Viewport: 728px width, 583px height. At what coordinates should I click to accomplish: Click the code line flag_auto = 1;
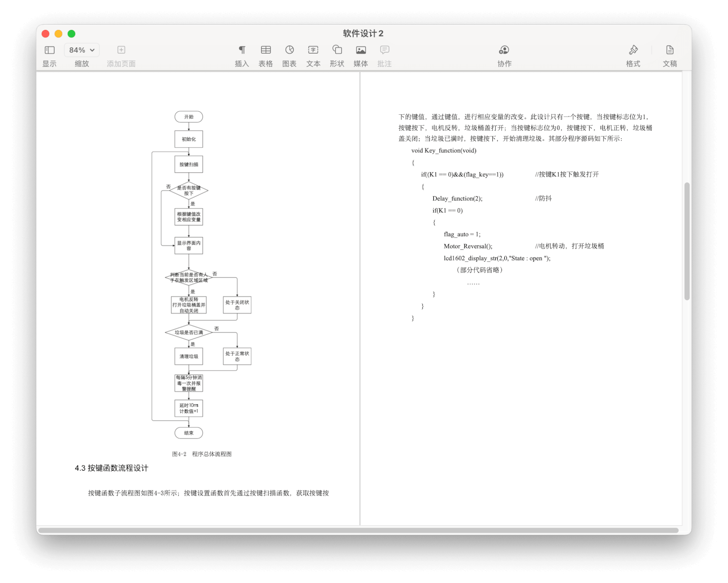tap(462, 234)
